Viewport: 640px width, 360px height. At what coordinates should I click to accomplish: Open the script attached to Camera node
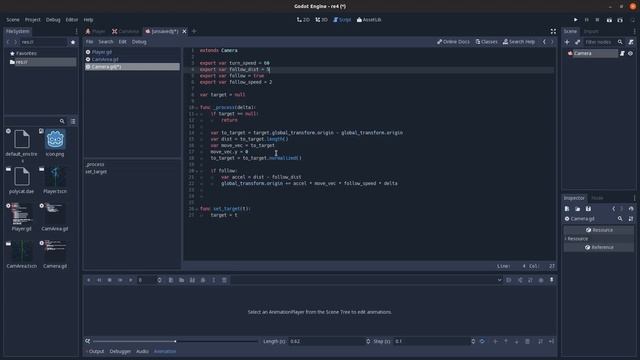click(622, 53)
